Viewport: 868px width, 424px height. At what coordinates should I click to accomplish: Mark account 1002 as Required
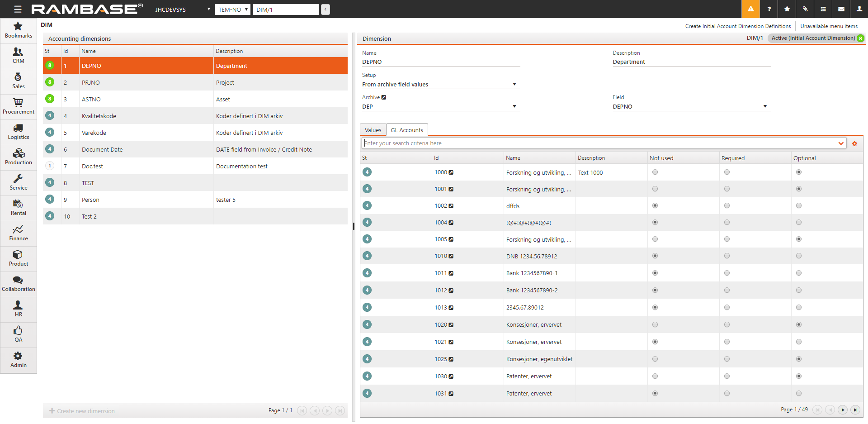[x=727, y=205]
